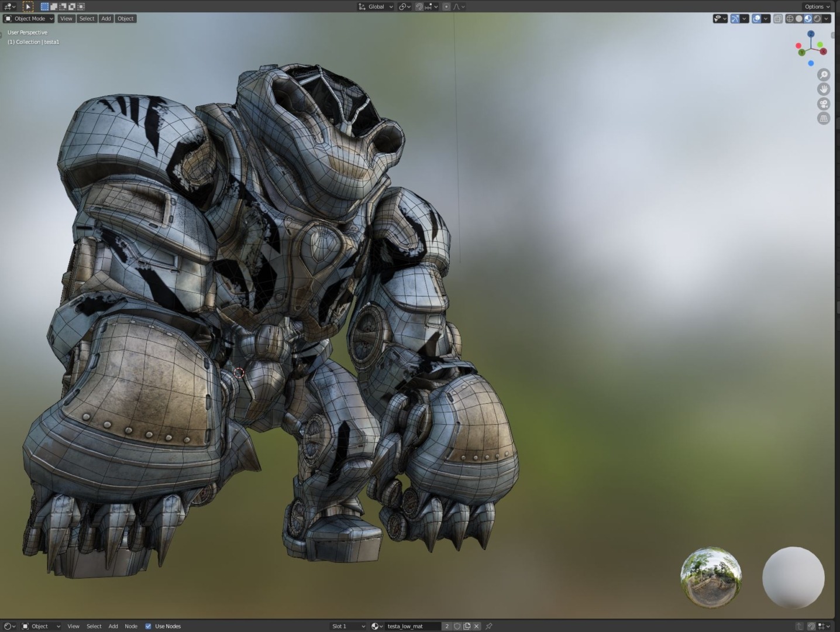This screenshot has height=632, width=840.
Task: Uncheck the Use Nodes checkbox
Action: (148, 626)
